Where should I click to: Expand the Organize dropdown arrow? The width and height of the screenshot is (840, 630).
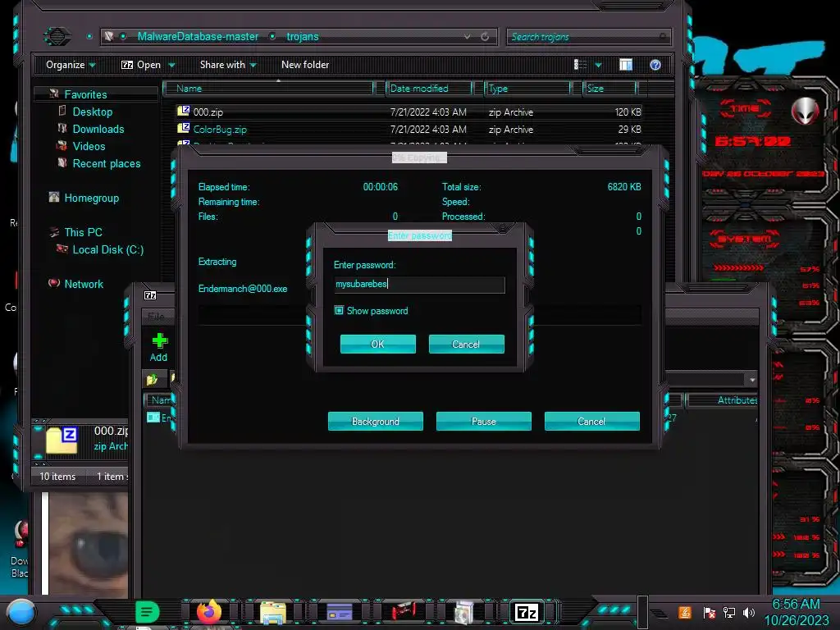pos(93,66)
